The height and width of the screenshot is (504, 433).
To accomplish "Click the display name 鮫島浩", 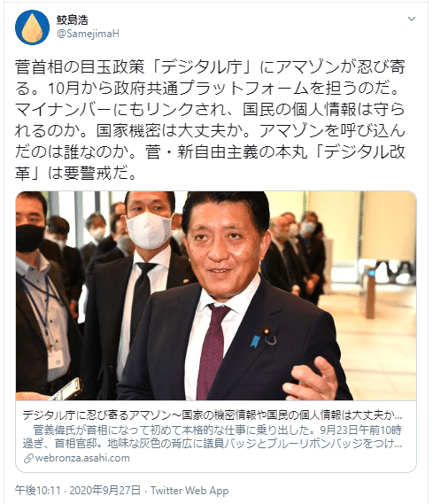I will coord(73,19).
